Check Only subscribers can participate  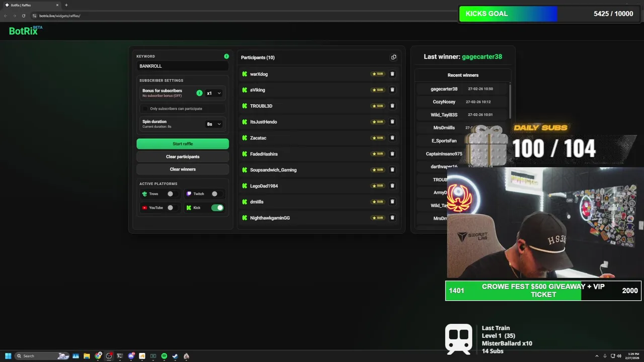point(145,109)
